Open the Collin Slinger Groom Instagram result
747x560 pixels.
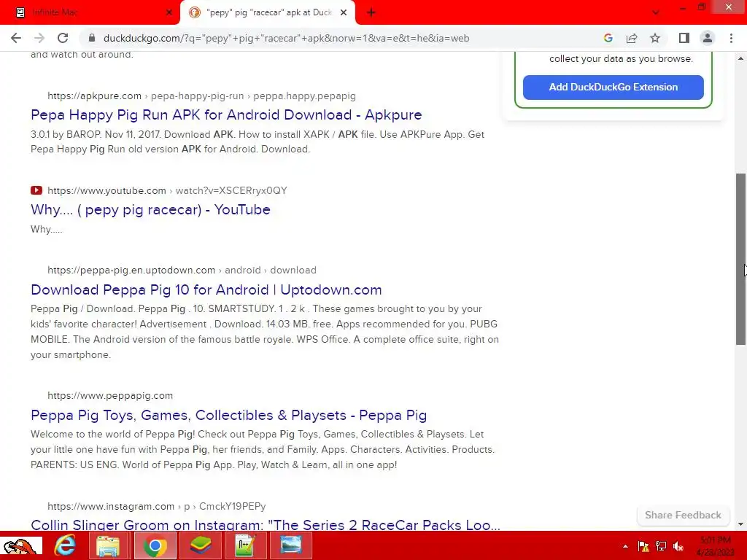tap(266, 524)
